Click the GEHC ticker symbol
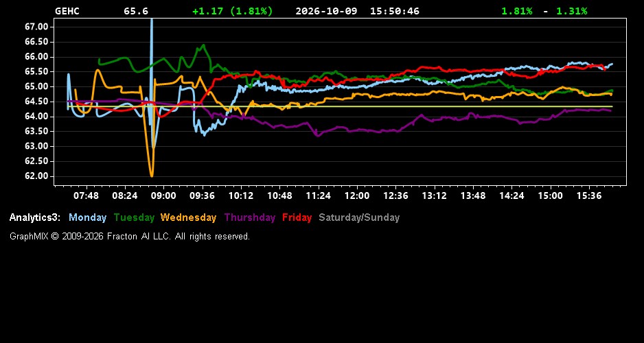Screen dimensions: 644x343 67,11
